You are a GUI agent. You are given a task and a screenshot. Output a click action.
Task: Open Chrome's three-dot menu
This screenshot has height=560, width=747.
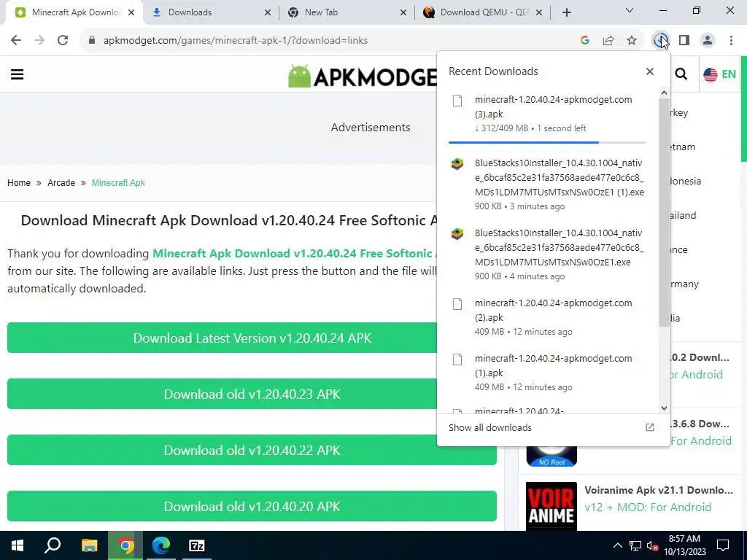(x=731, y=41)
